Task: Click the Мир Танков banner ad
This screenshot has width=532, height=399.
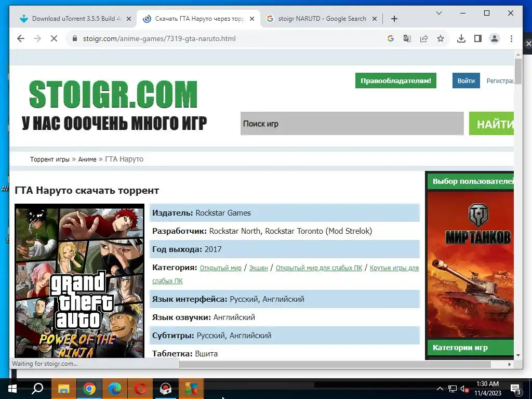Action: [470, 264]
